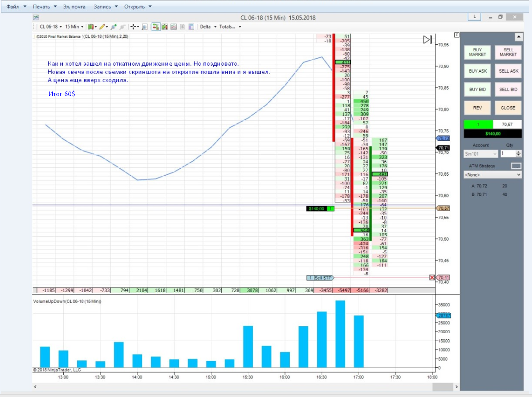Open the CL 06-18 instrument dropdown
This screenshot has width=532, height=397.
(50, 27)
